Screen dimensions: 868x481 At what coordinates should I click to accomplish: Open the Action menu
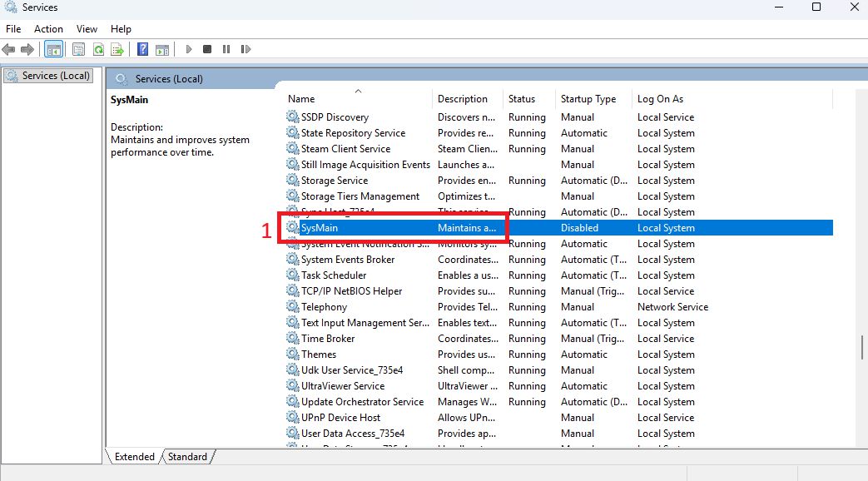pos(48,29)
